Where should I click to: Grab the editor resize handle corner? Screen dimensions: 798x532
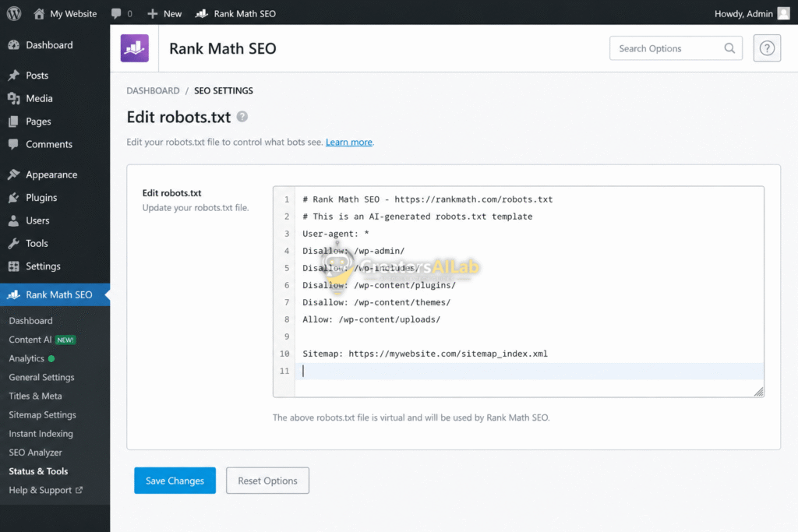(758, 391)
